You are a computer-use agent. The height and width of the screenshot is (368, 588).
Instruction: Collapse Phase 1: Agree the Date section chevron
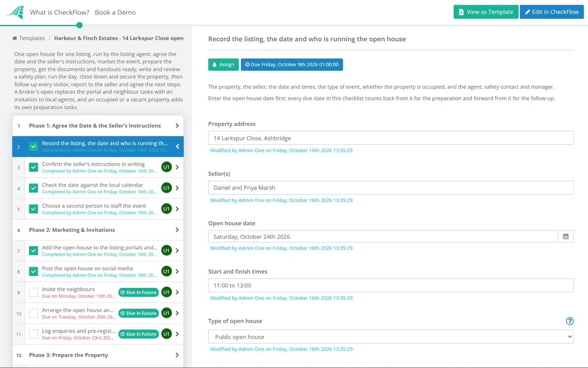click(x=177, y=126)
